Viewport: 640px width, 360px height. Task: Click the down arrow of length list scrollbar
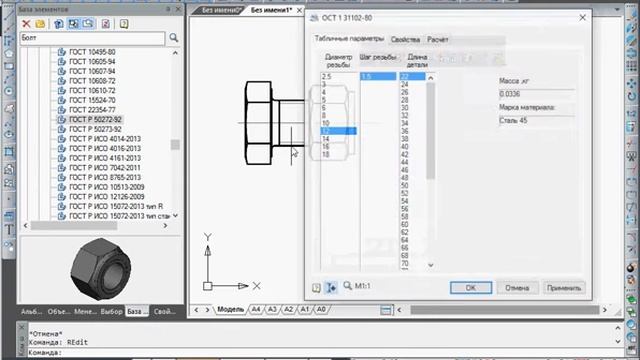coord(431,265)
